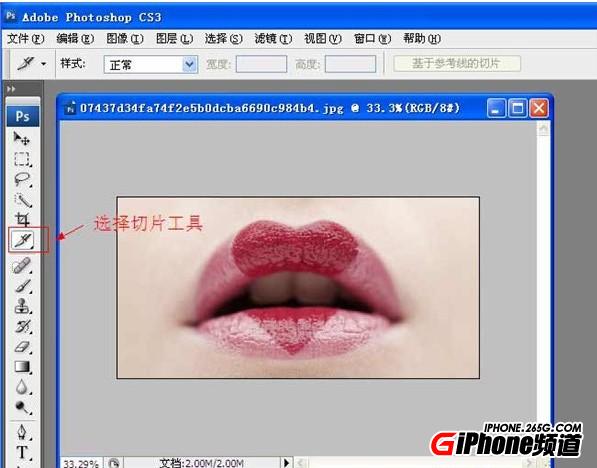Click the Ps logo atop toolbox
Image resolution: width=597 pixels, height=468 pixels.
click(x=23, y=116)
